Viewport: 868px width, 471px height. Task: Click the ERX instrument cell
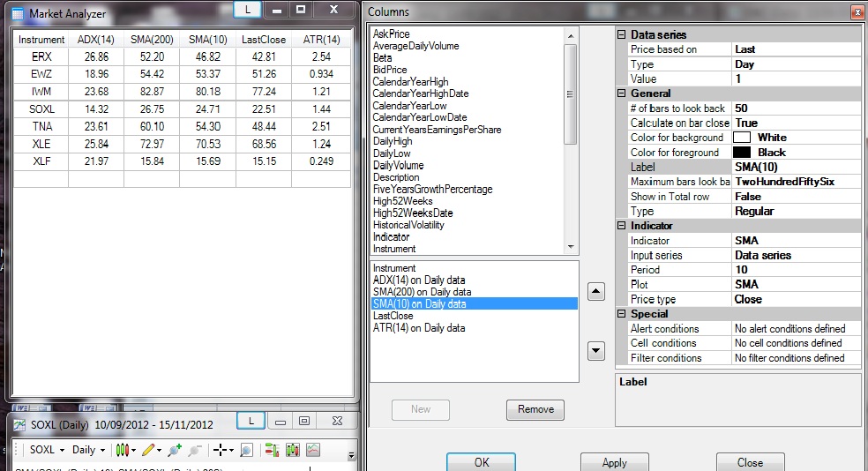click(x=41, y=56)
